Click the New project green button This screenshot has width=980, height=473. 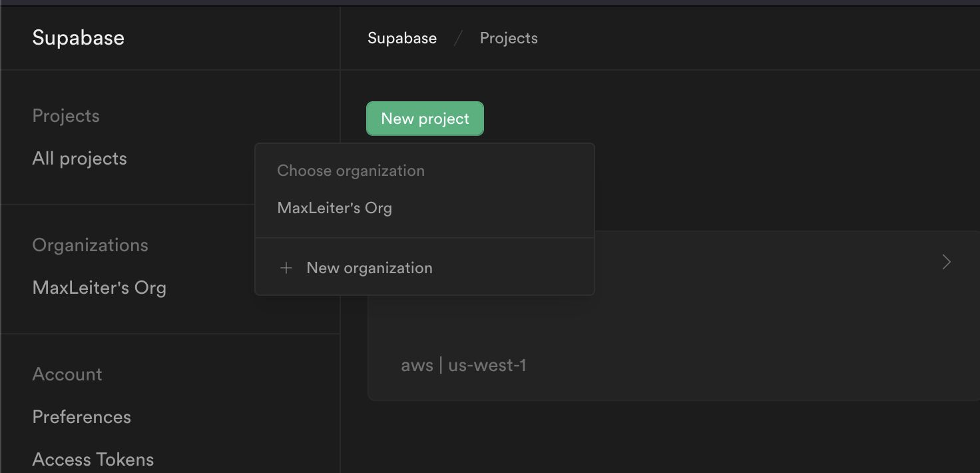[x=424, y=118]
